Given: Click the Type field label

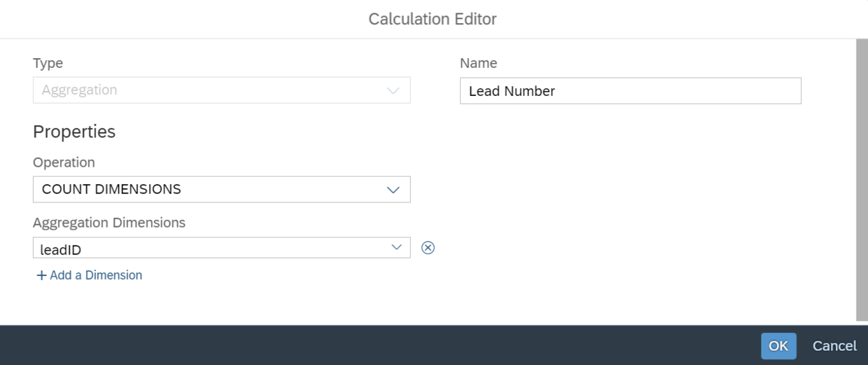Looking at the screenshot, I should [48, 63].
